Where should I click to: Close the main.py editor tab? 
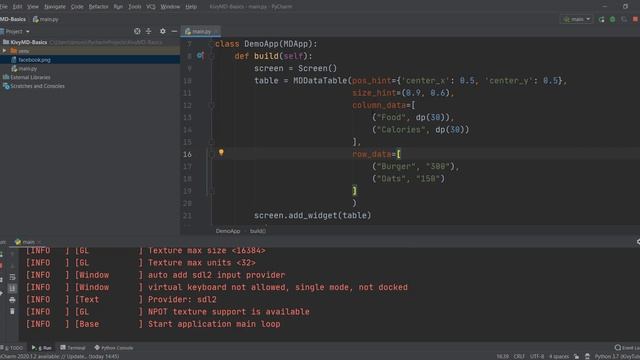pos(216,31)
